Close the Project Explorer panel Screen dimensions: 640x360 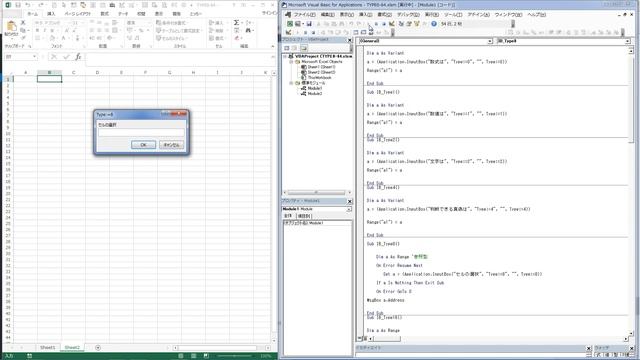[349, 40]
